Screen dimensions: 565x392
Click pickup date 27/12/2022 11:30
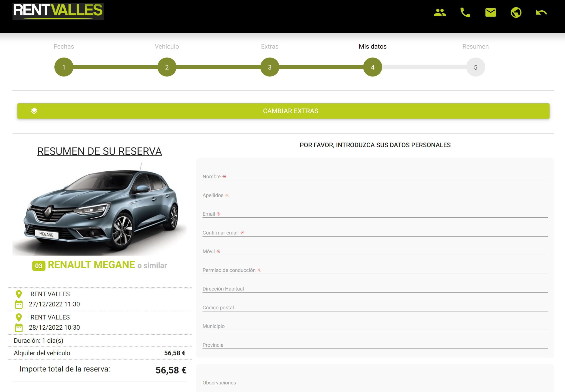click(x=54, y=304)
